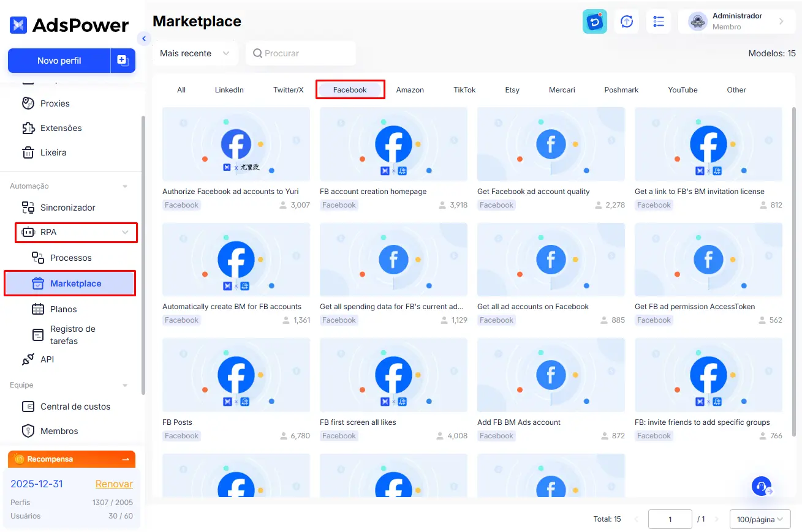
Task: Select the Mercari category tab
Action: coord(562,90)
